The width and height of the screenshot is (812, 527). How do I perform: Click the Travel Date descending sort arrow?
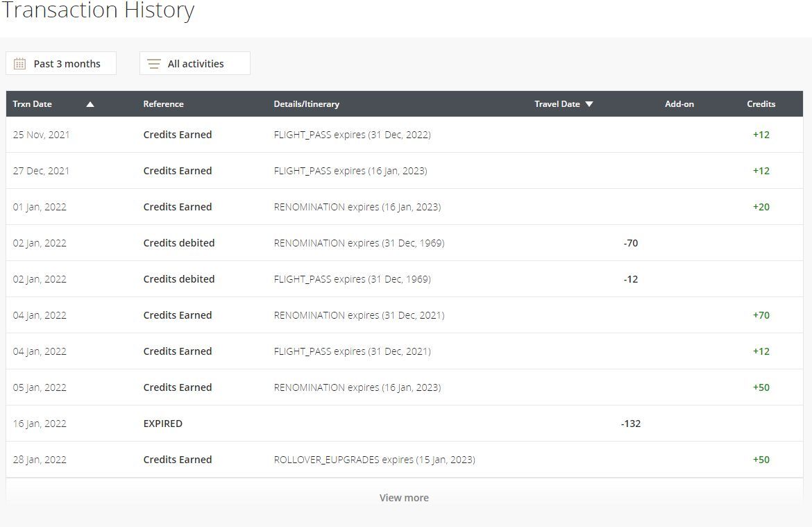point(589,104)
